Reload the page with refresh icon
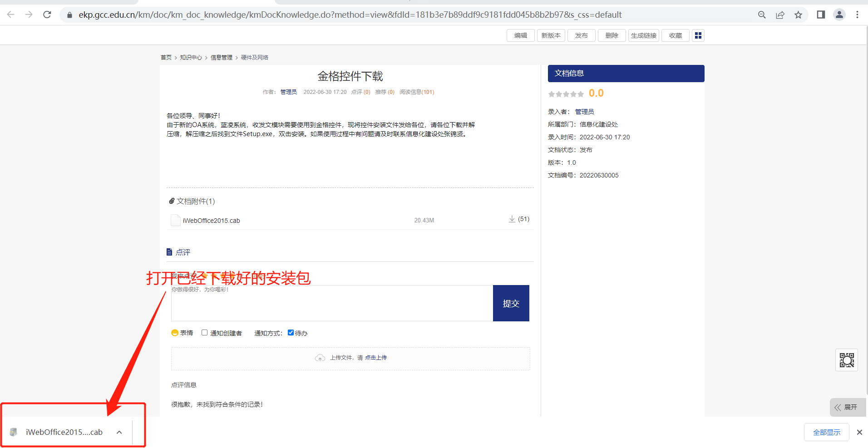The width and height of the screenshot is (868, 448). pos(47,15)
